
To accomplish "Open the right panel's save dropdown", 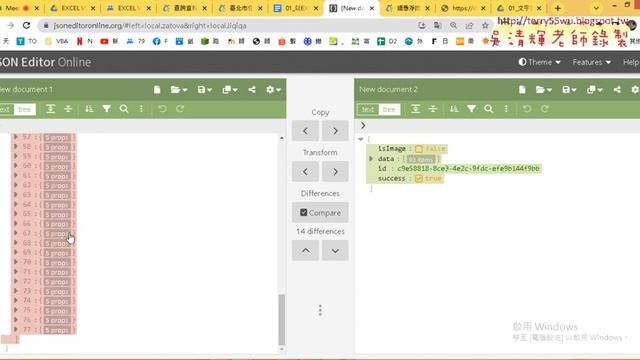I will 569,90.
